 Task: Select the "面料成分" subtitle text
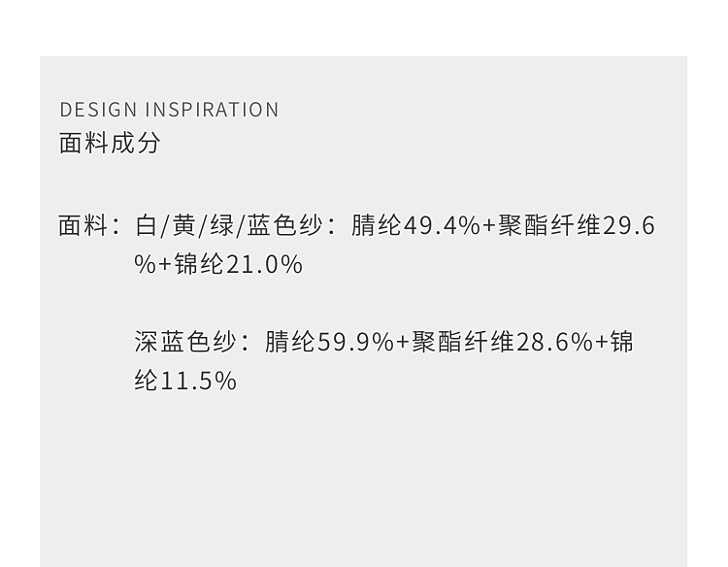pos(110,143)
